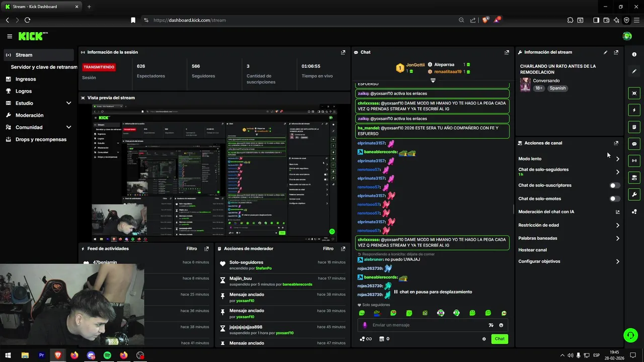Click the 18+ tag in stream info
Screen dimensions: 644x362
click(x=539, y=88)
